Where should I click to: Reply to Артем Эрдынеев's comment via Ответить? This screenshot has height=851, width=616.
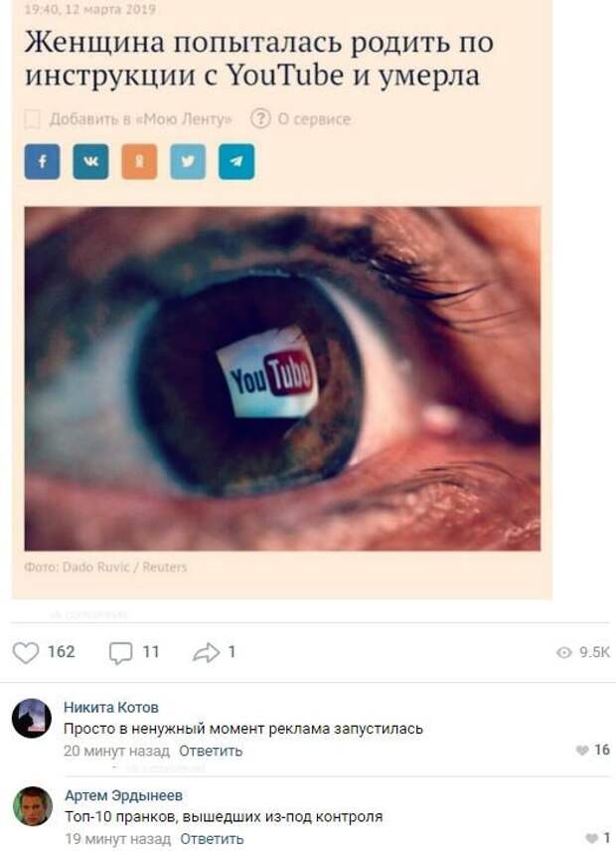[212, 839]
